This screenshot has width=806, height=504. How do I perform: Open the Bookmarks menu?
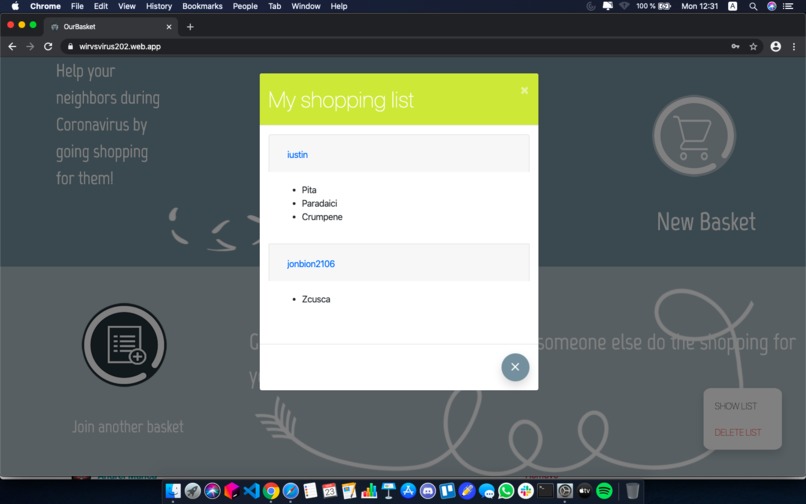coord(202,6)
